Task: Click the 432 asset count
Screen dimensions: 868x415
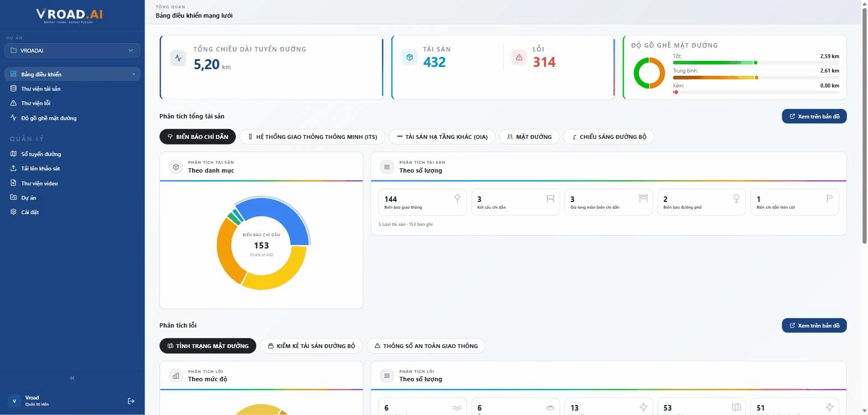Action: pyautogui.click(x=435, y=62)
